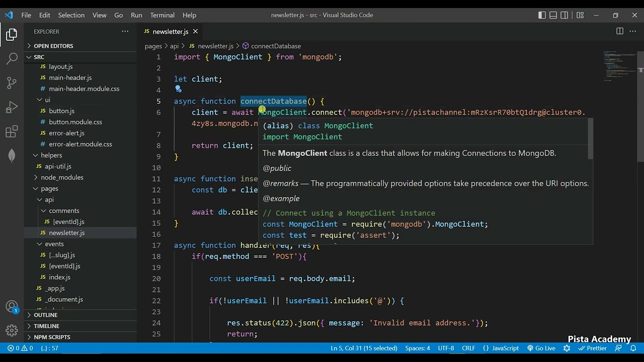
Task: Open the Terminal menu
Action: 162,15
